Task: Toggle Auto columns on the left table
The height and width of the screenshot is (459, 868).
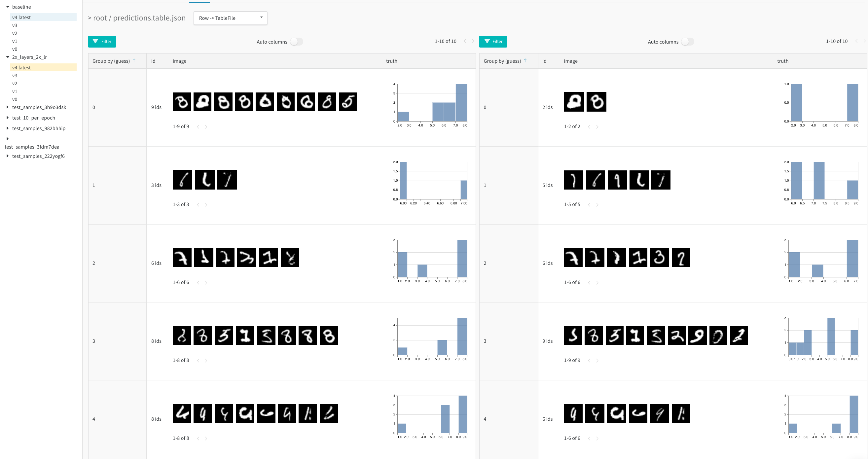Action: click(297, 42)
